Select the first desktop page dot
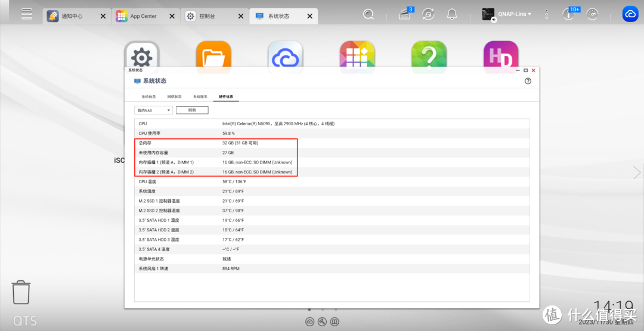Viewport: 644px width, 331px height. (309, 310)
